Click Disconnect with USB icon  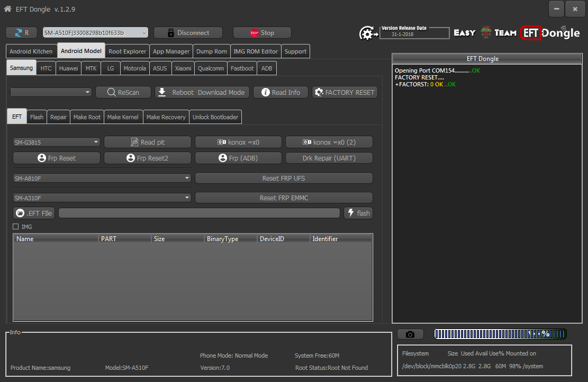coord(188,33)
